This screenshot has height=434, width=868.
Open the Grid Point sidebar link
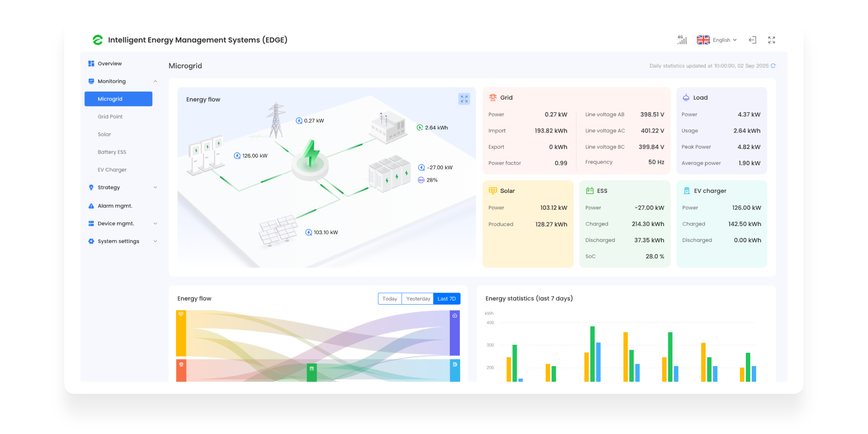[110, 117]
